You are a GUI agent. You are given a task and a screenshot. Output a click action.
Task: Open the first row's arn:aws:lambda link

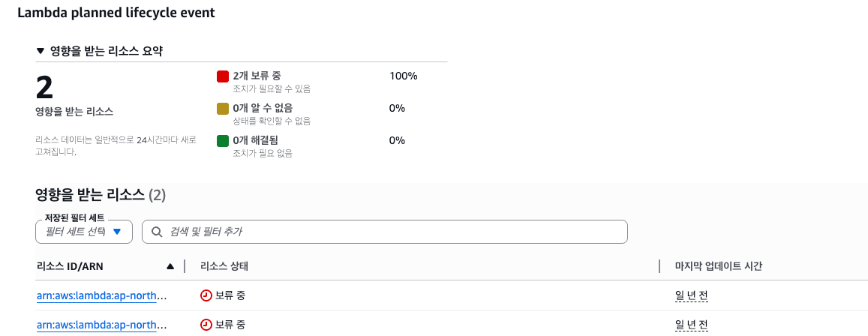pyautogui.click(x=101, y=295)
